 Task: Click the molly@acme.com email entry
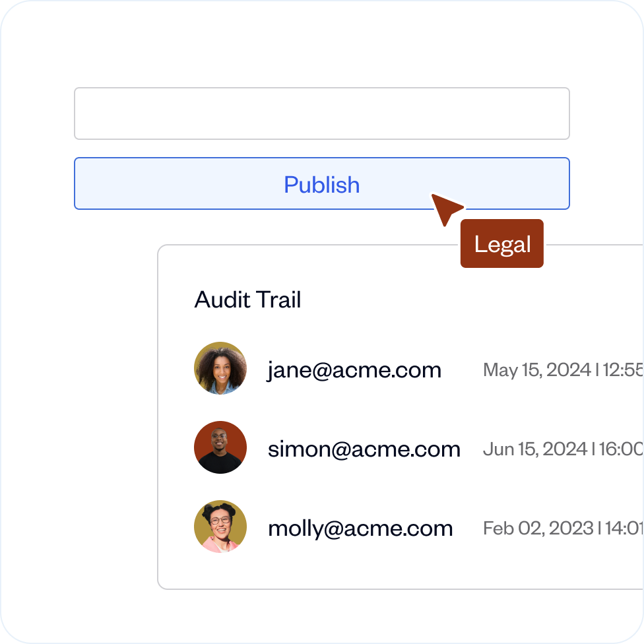point(360,529)
